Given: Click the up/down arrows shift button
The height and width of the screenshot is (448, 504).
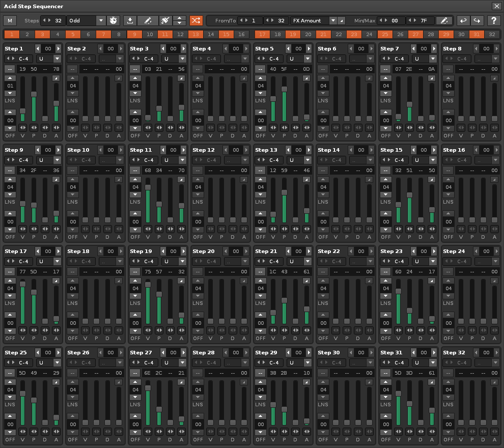Looking at the screenshot, I should 179,20.
